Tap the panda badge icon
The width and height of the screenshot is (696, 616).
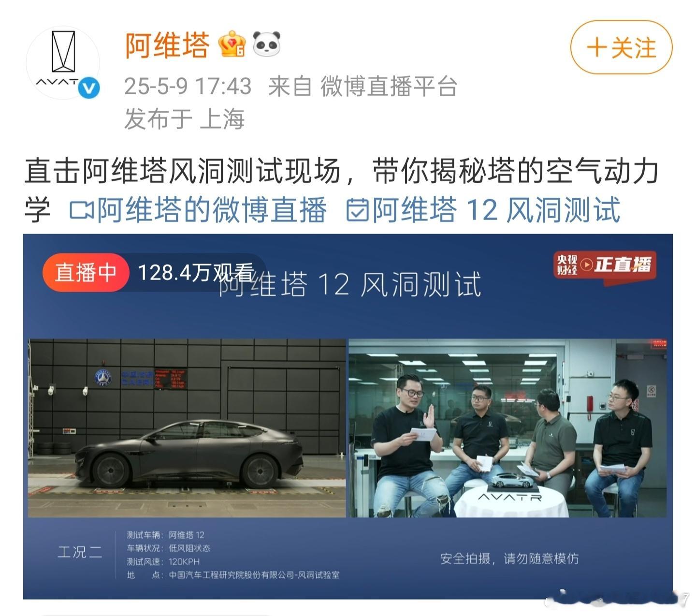pyautogui.click(x=267, y=44)
